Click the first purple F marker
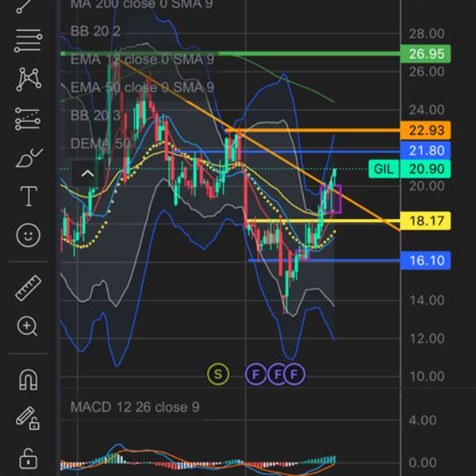Viewport: 476px width, 476px height. point(256,374)
